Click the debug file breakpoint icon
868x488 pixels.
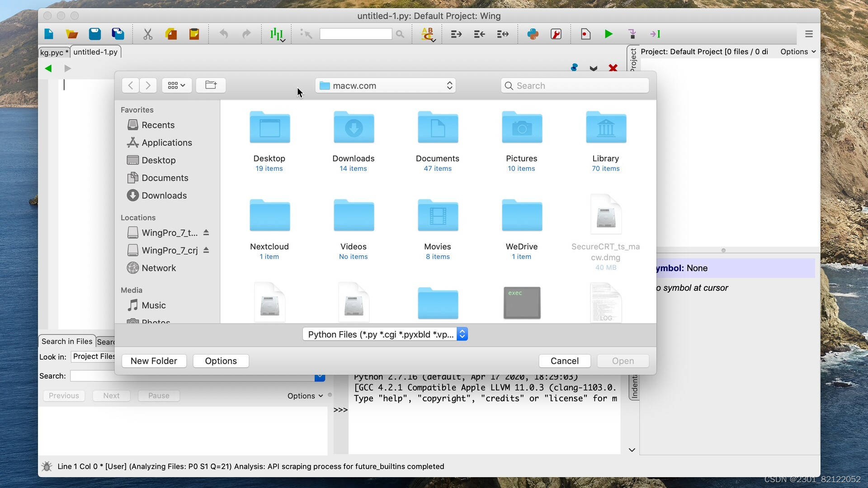click(x=585, y=34)
